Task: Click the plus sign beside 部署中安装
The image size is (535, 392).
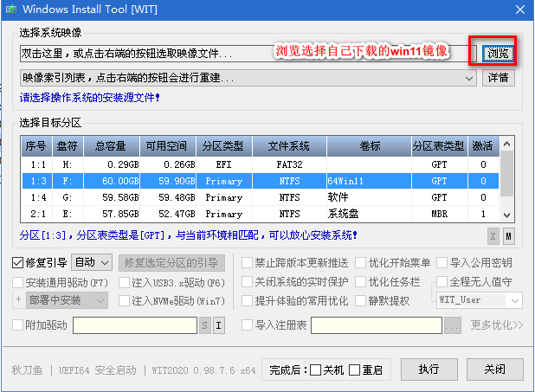Action: (19, 299)
